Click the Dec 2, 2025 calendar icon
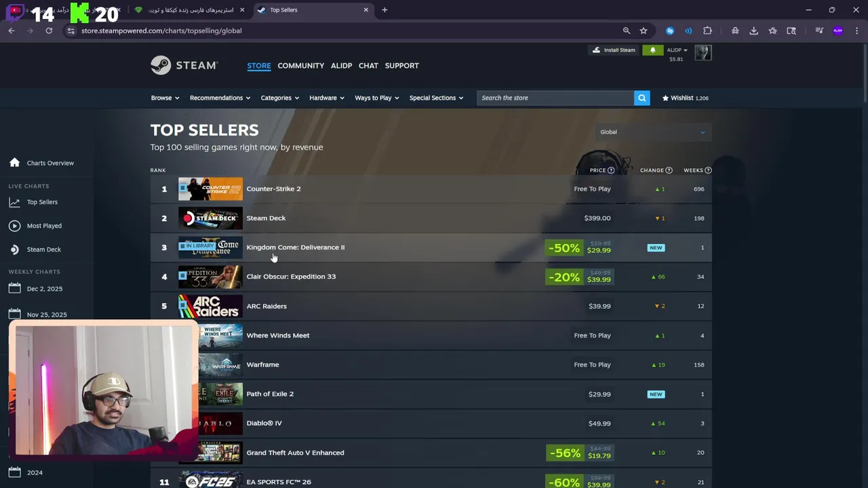Image resolution: width=868 pixels, height=488 pixels. 15,289
